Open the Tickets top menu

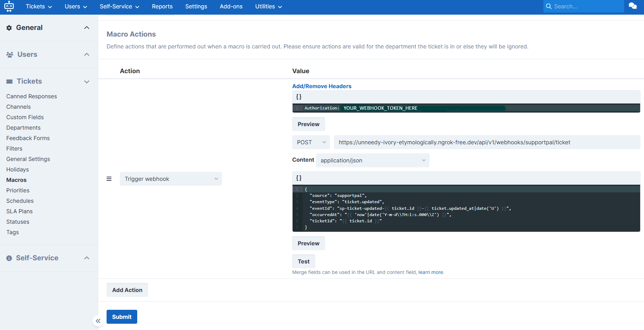tap(39, 6)
